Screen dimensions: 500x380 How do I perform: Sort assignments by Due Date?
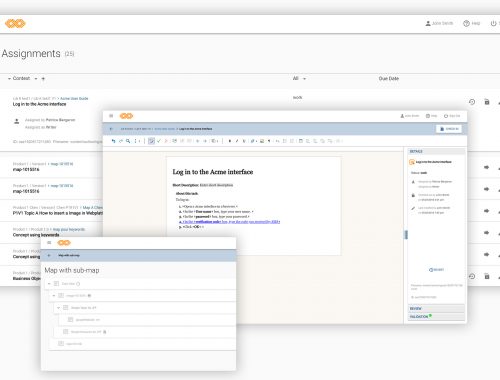click(389, 78)
